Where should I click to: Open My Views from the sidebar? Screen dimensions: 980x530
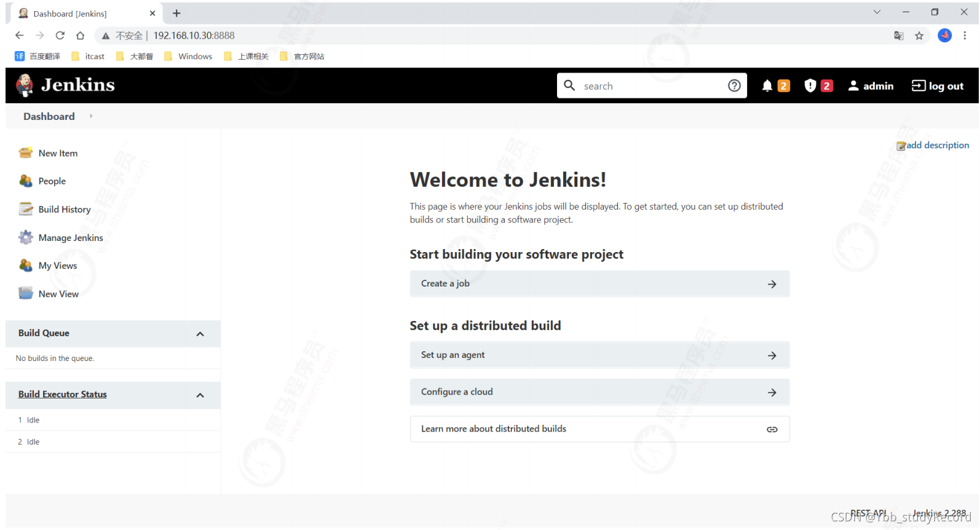pos(58,266)
